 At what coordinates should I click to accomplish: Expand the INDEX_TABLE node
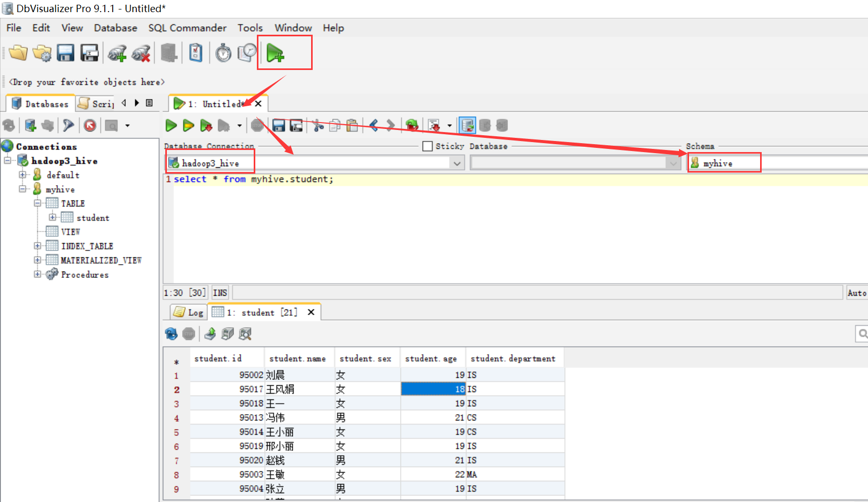click(x=37, y=245)
